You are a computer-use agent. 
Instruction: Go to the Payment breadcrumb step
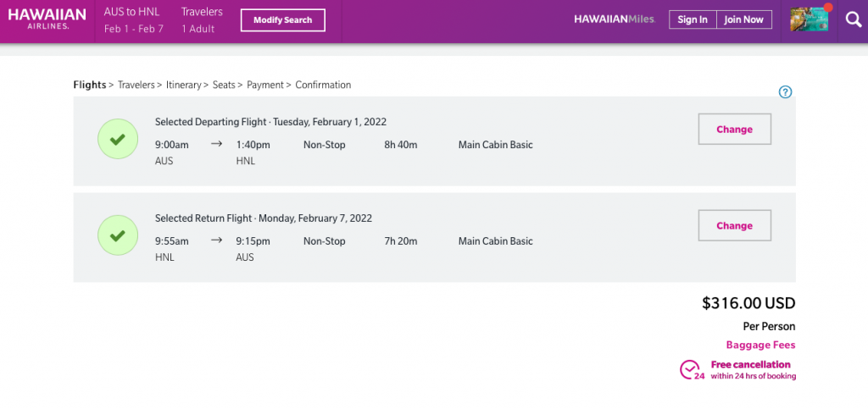pyautogui.click(x=265, y=85)
